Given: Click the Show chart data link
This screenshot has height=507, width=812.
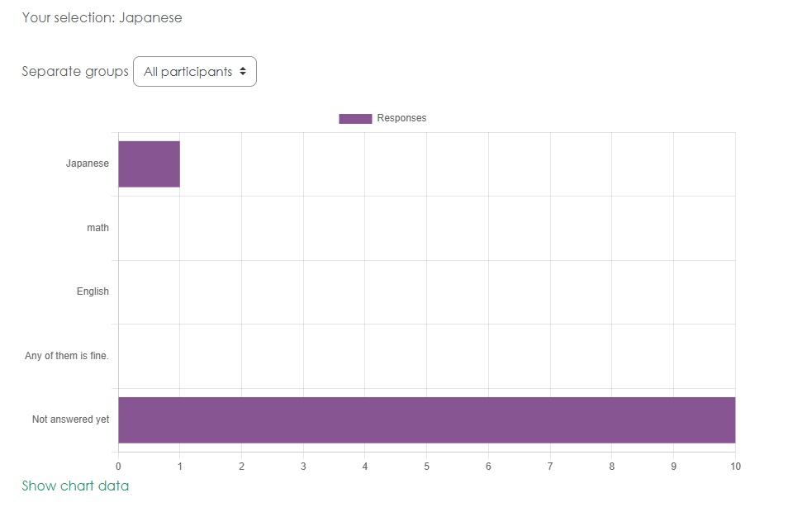Looking at the screenshot, I should pyautogui.click(x=75, y=486).
